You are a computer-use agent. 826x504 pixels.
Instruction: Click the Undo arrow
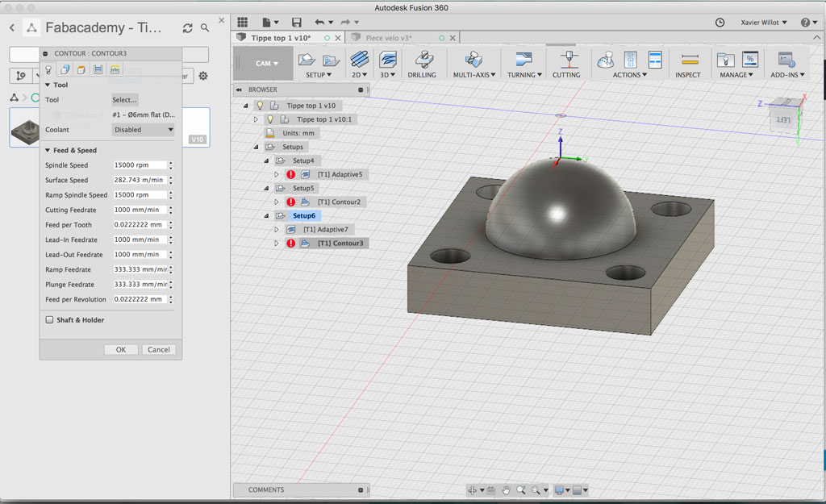(319, 22)
